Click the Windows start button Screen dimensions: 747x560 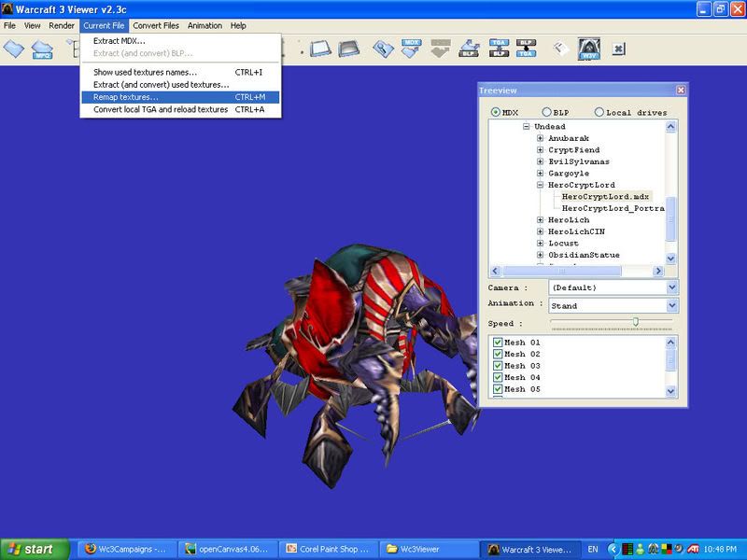35,549
